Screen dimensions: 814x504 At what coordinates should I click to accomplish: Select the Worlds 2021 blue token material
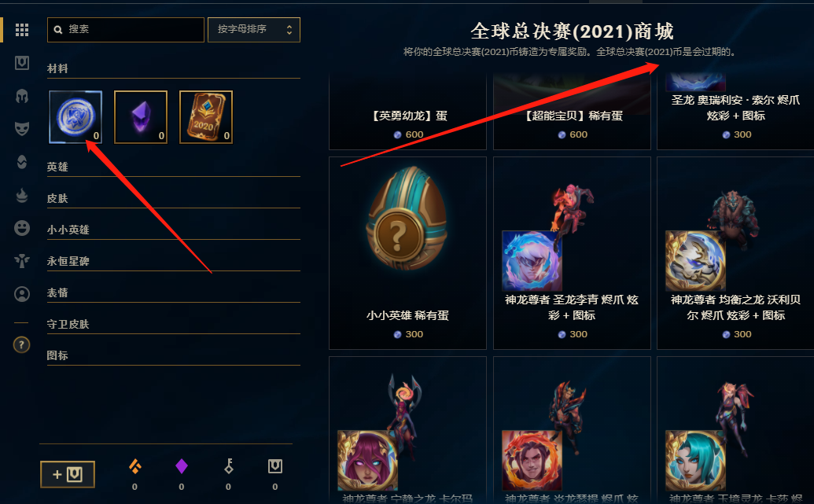coord(76,117)
